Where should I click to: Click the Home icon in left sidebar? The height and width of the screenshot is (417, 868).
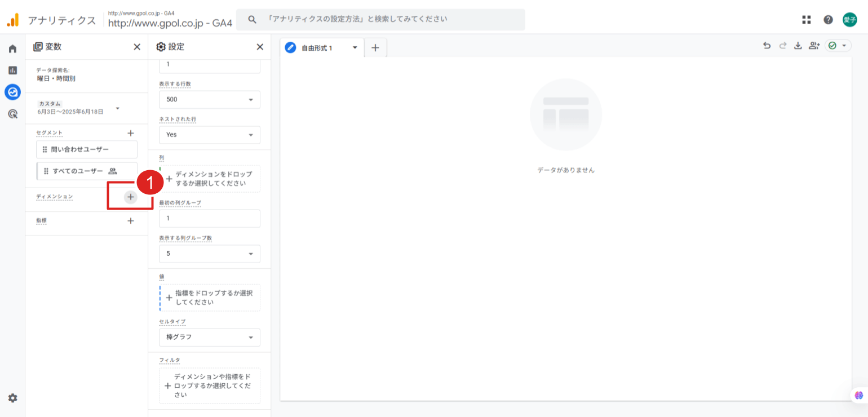pyautogui.click(x=12, y=49)
